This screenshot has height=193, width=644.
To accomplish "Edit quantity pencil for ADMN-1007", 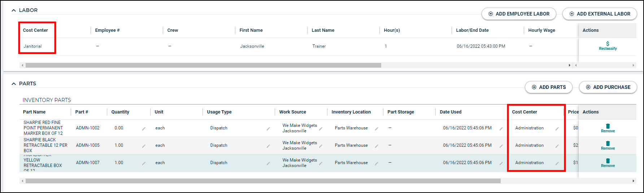I will (144, 163).
